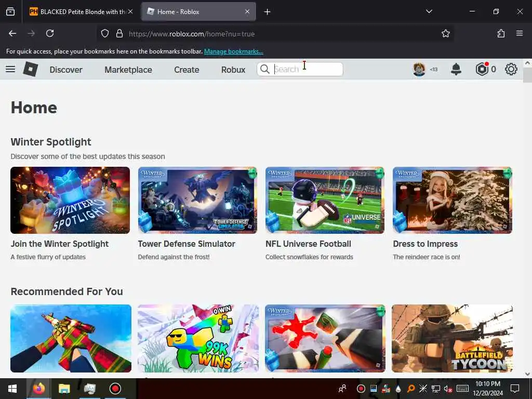Click the Winter Spotlight section heading

click(51, 142)
